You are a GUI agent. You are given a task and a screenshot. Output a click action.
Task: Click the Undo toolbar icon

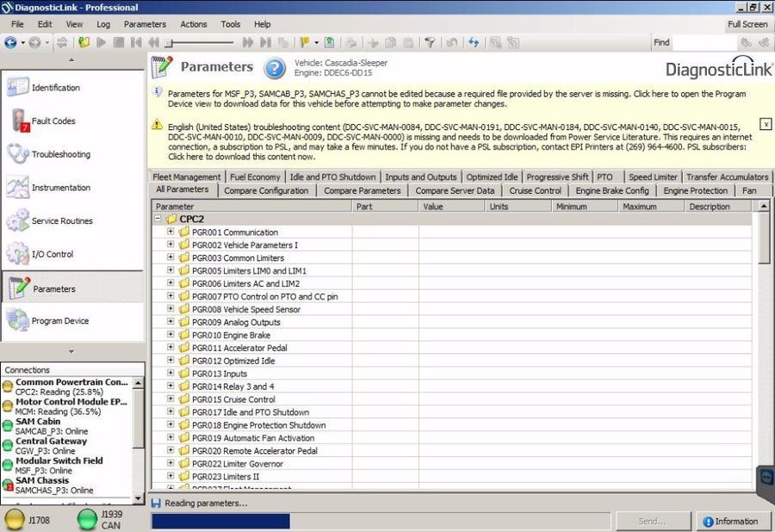(452, 43)
